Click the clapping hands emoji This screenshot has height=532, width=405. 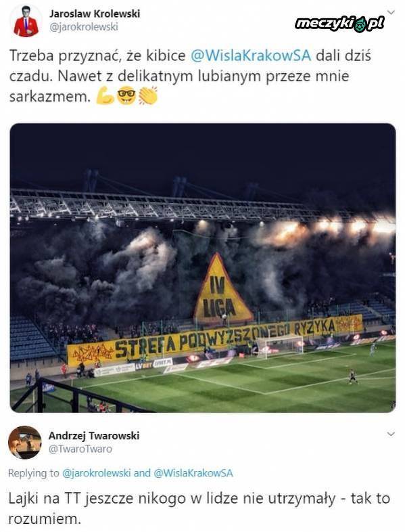148,96
